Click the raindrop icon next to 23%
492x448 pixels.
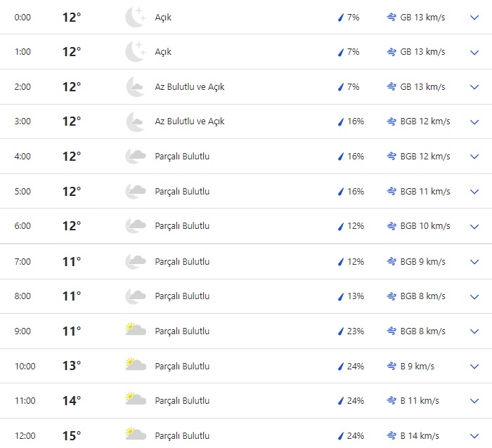pyautogui.click(x=341, y=331)
